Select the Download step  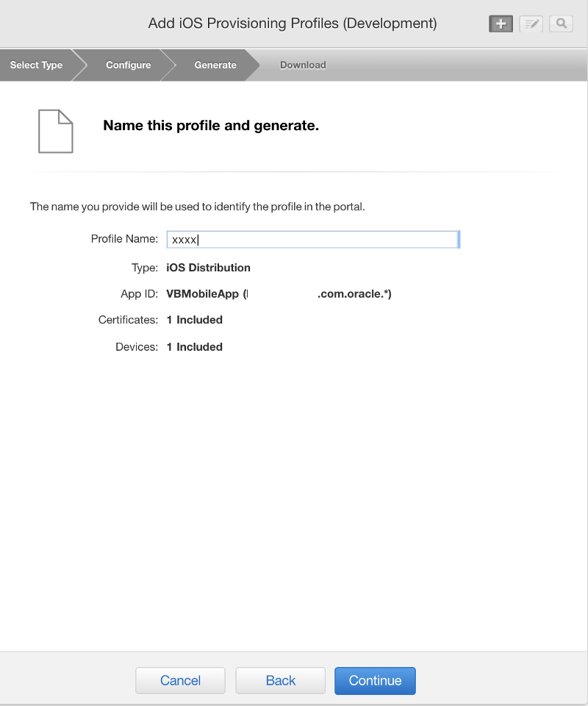pyautogui.click(x=303, y=65)
